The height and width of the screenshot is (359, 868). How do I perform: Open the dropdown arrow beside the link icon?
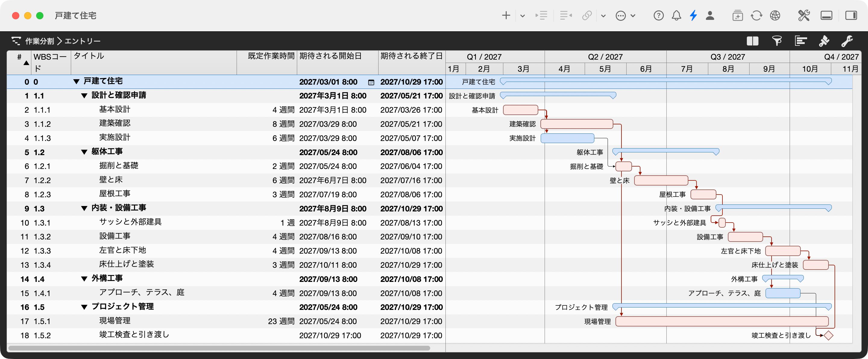coord(603,16)
